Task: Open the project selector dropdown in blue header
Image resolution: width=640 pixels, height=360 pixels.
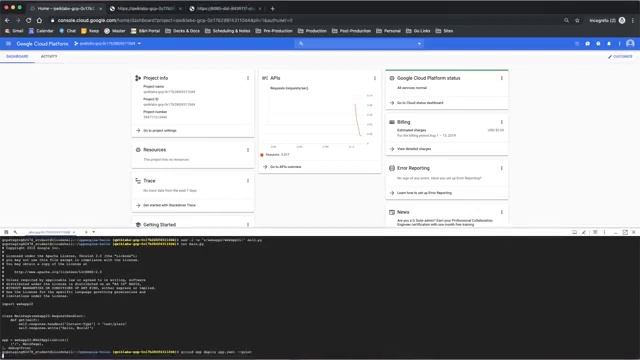Action: point(108,44)
